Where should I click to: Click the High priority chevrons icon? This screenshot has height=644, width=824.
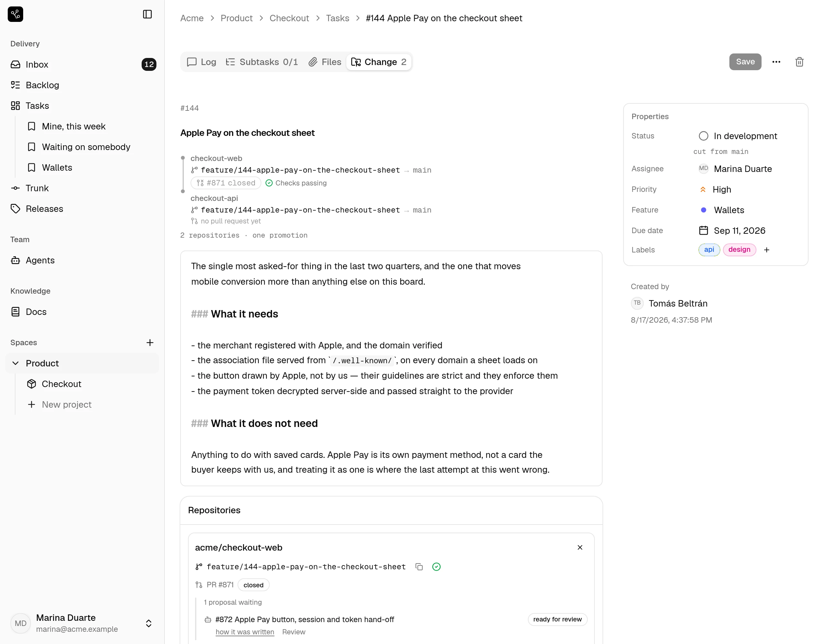[x=703, y=190]
